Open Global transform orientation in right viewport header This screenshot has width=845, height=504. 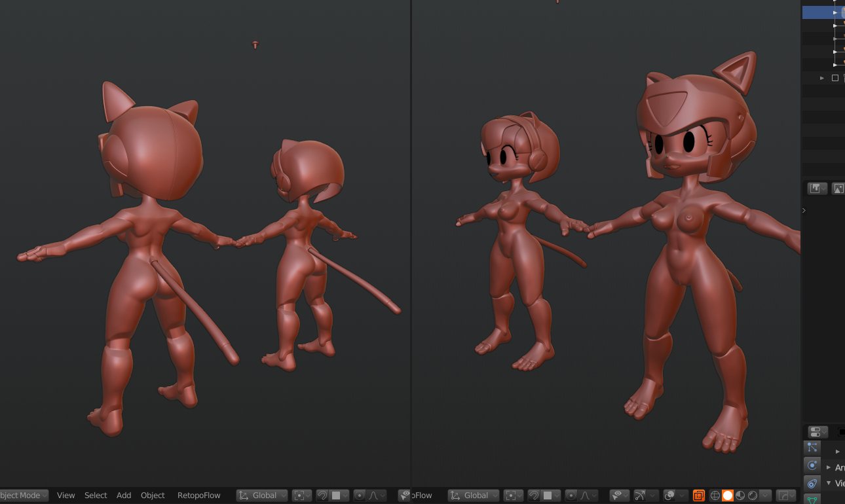[474, 495]
